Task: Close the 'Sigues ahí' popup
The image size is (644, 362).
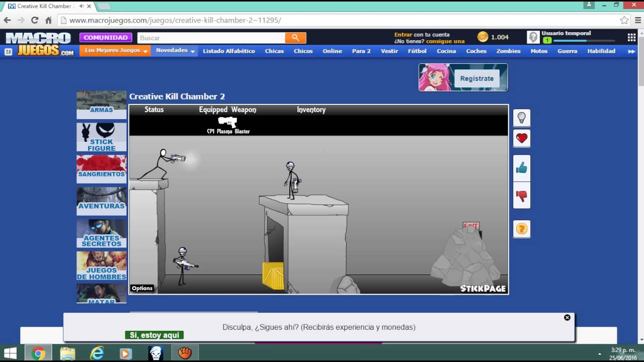Action: click(567, 317)
